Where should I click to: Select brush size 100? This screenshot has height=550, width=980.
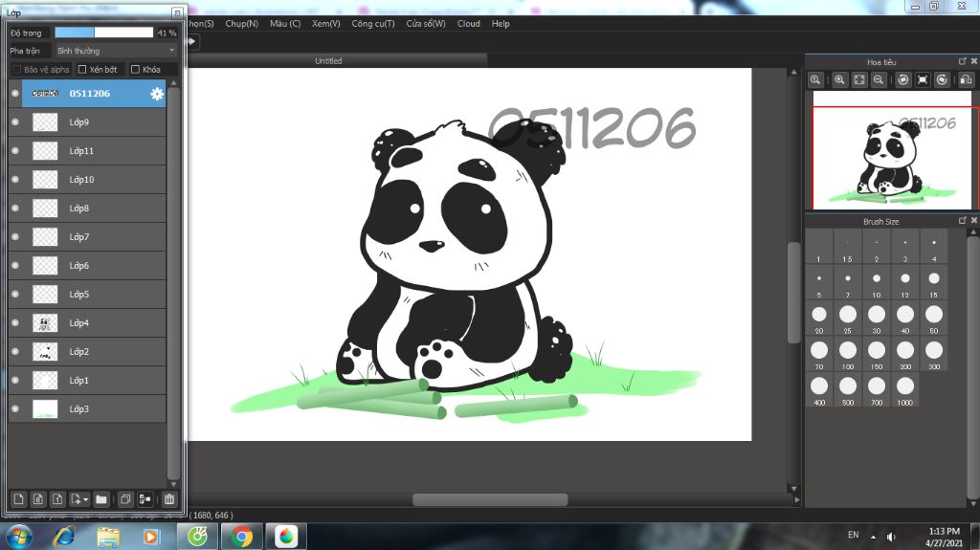coord(848,355)
